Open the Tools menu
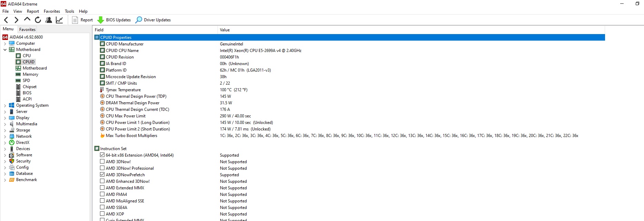This screenshot has height=221, width=644. (x=69, y=11)
